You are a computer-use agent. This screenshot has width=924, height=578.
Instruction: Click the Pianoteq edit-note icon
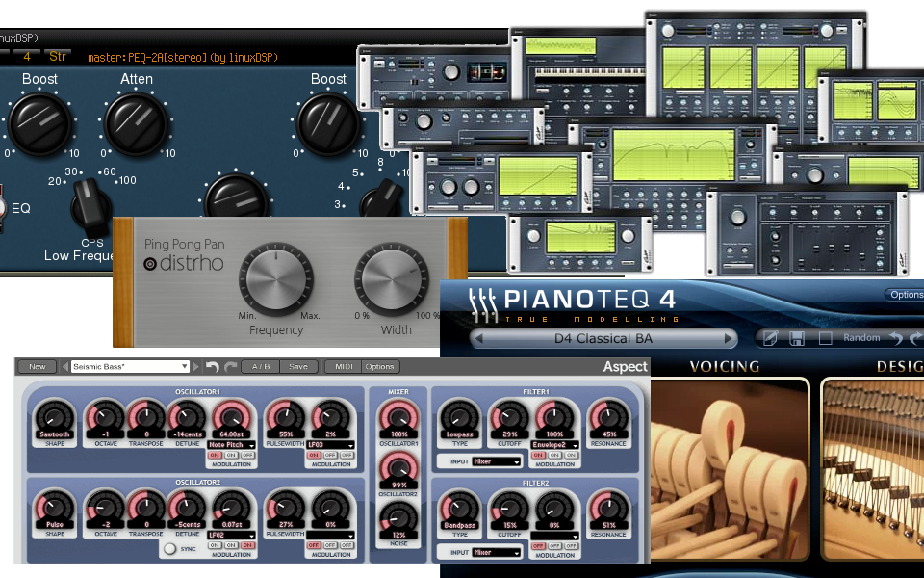pyautogui.click(x=771, y=338)
